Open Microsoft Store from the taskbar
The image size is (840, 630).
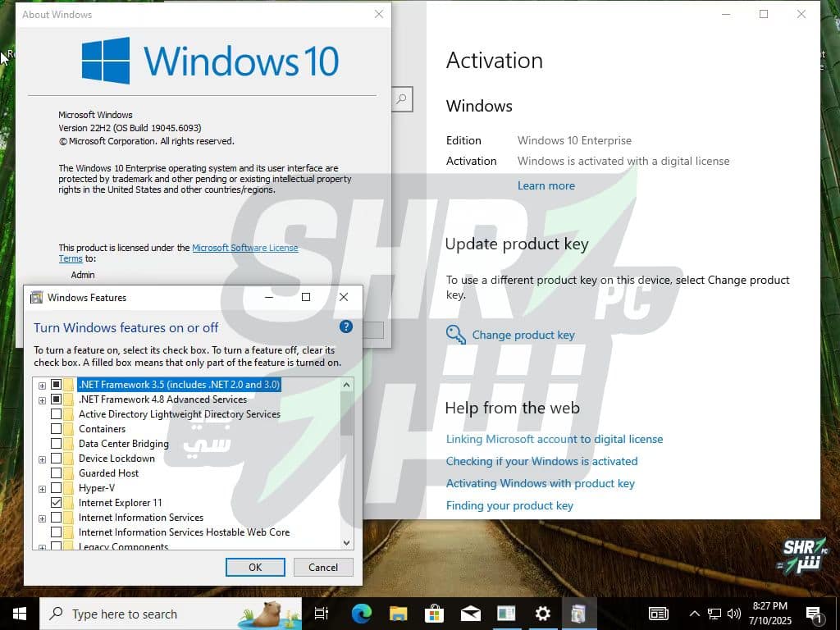(x=434, y=614)
